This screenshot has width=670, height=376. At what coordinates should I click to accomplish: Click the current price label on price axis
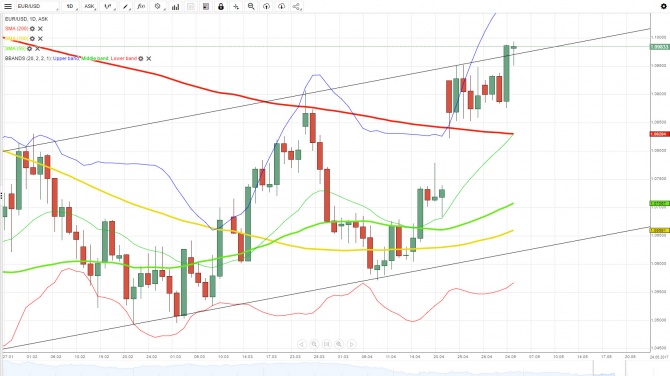659,47
